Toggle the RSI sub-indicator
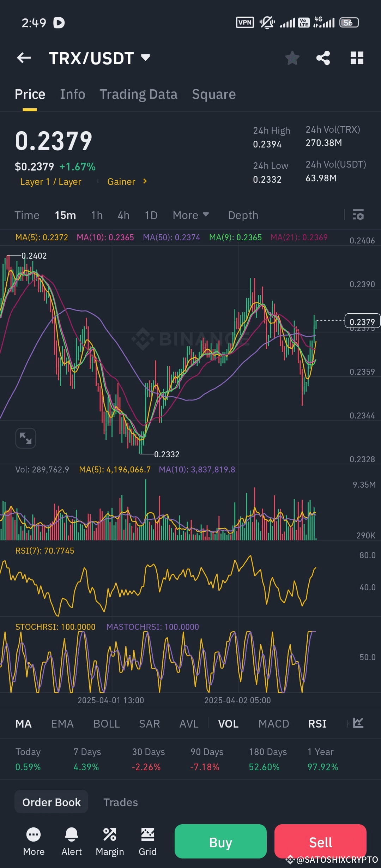 pyautogui.click(x=317, y=724)
